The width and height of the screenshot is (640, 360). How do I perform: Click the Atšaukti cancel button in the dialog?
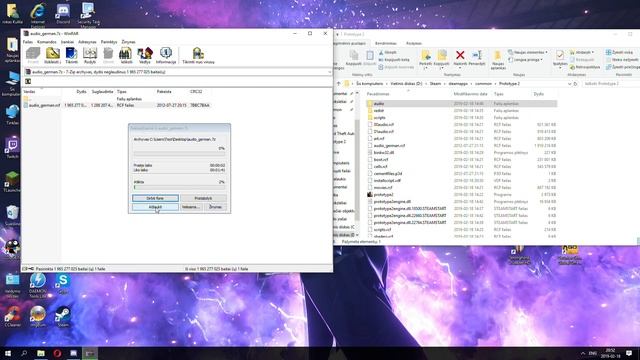pos(155,207)
